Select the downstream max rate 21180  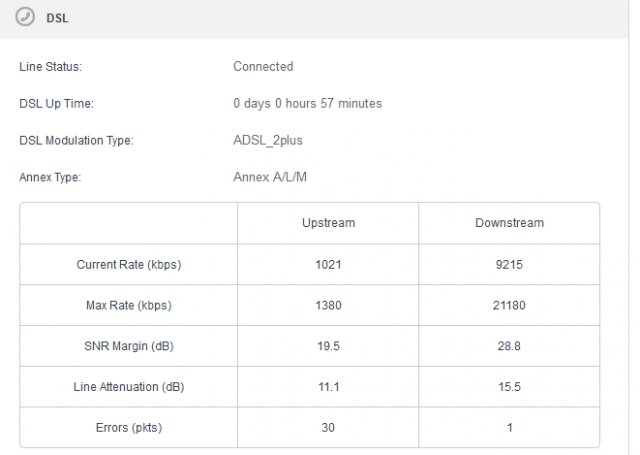pyautogui.click(x=509, y=305)
